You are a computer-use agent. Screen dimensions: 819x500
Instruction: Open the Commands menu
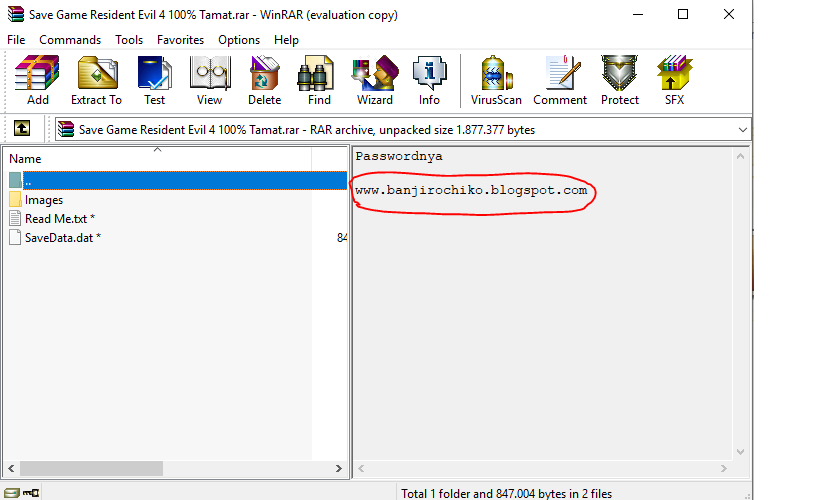pyautogui.click(x=70, y=40)
